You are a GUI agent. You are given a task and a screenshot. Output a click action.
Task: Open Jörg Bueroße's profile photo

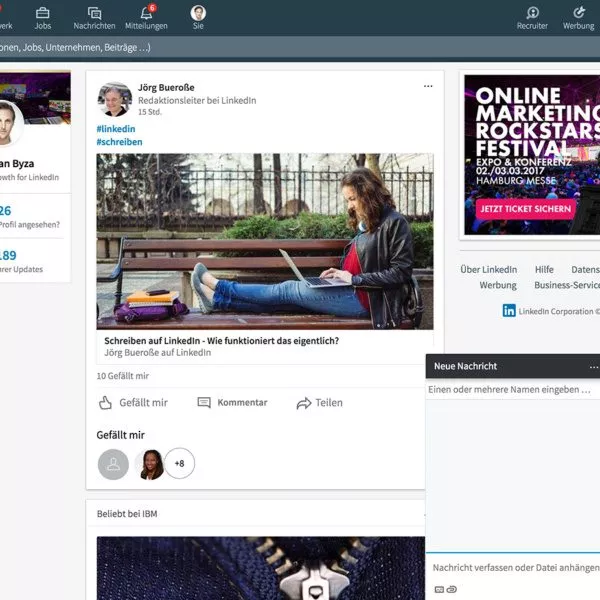click(x=115, y=99)
